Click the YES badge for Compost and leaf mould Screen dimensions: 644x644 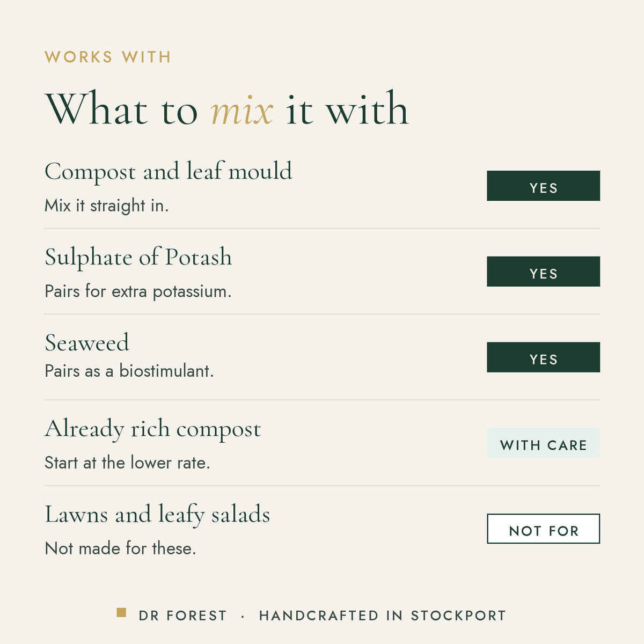[x=543, y=186]
